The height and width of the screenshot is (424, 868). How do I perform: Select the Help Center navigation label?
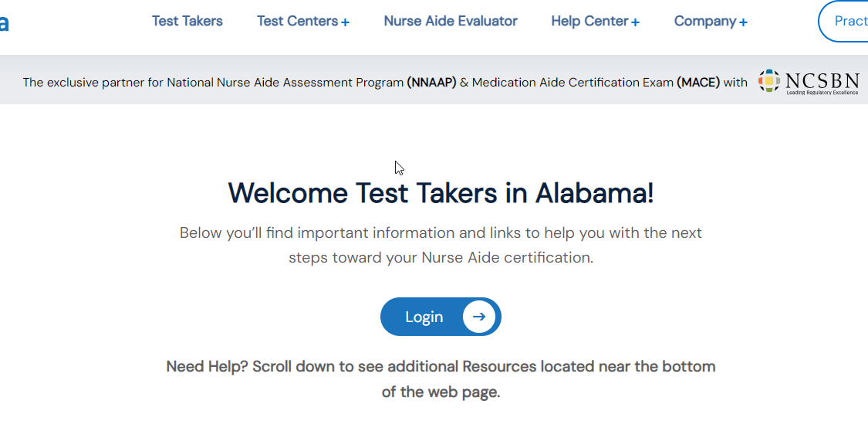(589, 21)
